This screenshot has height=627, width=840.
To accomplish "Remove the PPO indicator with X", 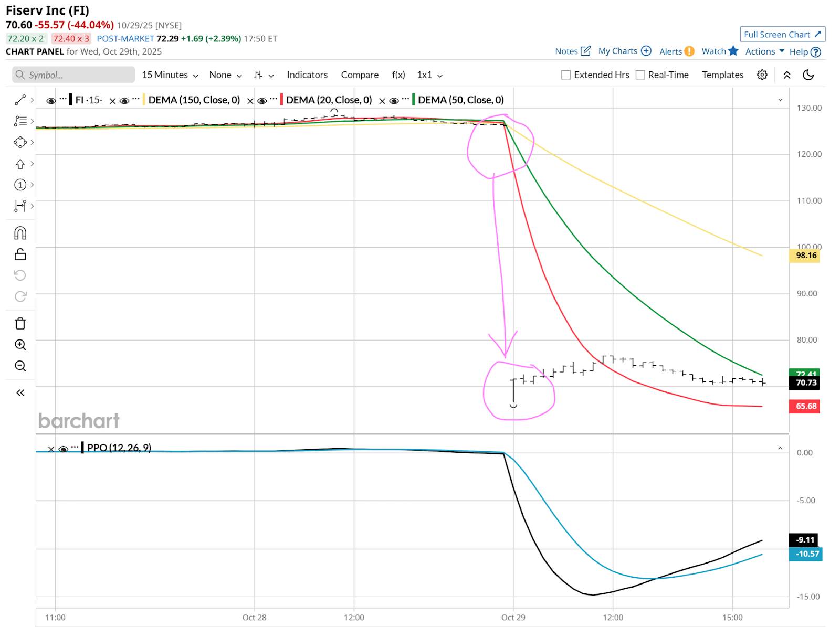I will (x=51, y=449).
